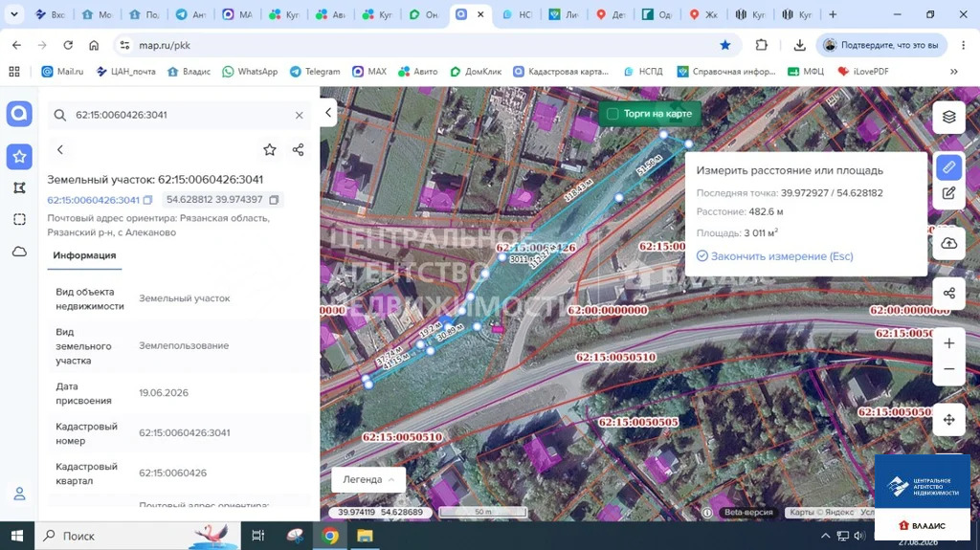Toggle the Торги на карте checkbox
980x550 pixels.
[612, 114]
